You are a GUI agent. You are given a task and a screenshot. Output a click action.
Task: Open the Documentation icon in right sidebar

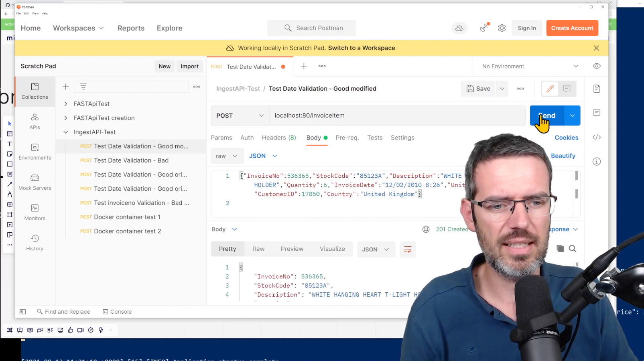tap(597, 89)
